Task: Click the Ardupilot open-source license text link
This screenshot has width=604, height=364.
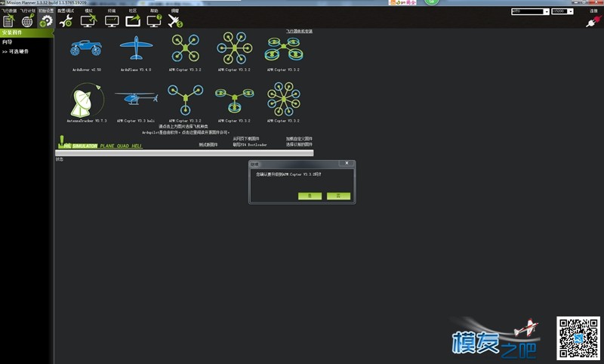Action: [x=186, y=132]
